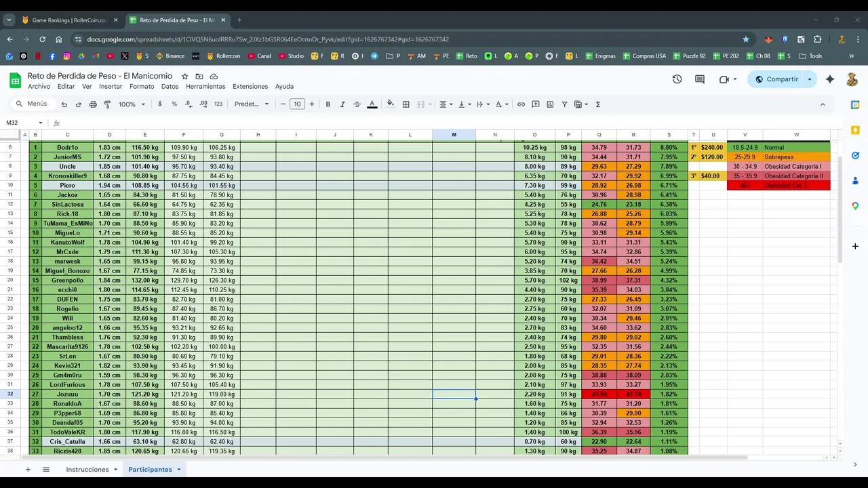Open zoom level dropdown at 100%
This screenshot has height=488, width=868.
pos(132,104)
